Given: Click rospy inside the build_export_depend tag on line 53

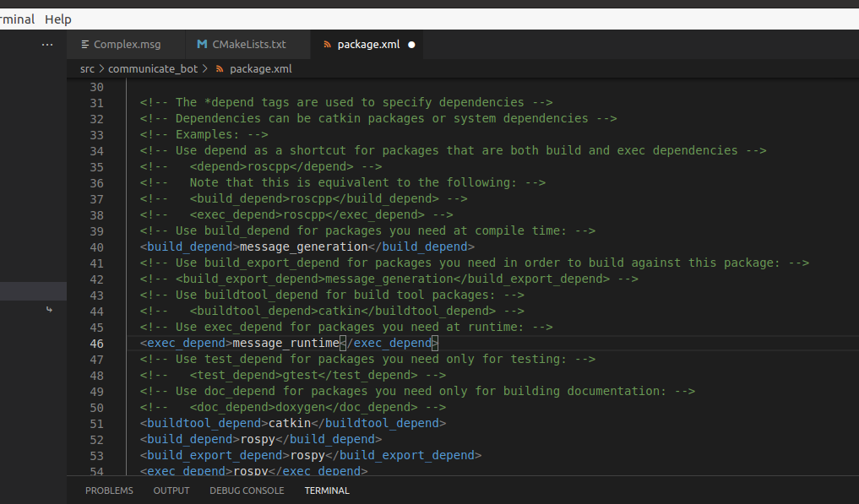Looking at the screenshot, I should 307,455.
